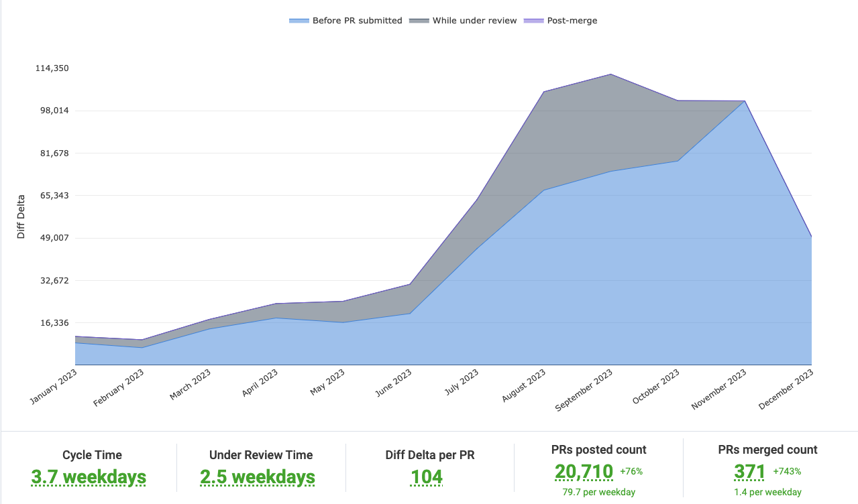The height and width of the screenshot is (504, 858).
Task: Click the gray 'While under review' legend swatch
Action: point(419,21)
